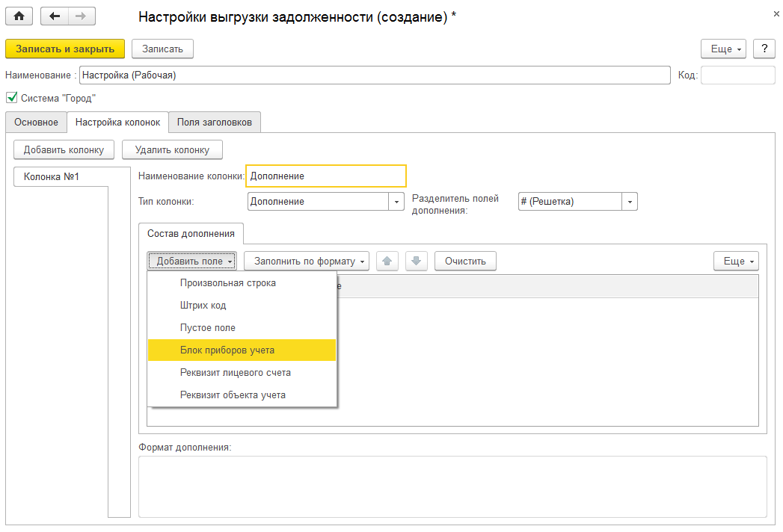Select Блок приборов учета menu item
783x532 pixels.
[x=242, y=350]
